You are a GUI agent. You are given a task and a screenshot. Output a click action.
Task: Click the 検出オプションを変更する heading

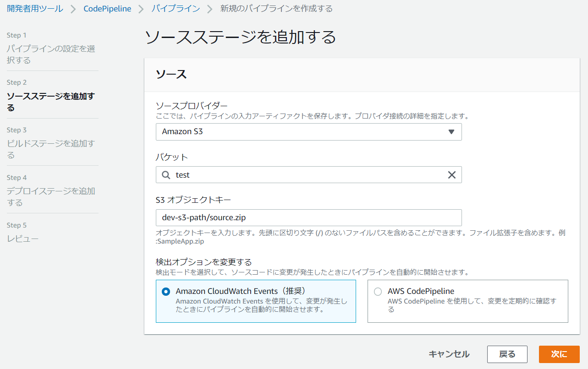pyautogui.click(x=204, y=262)
